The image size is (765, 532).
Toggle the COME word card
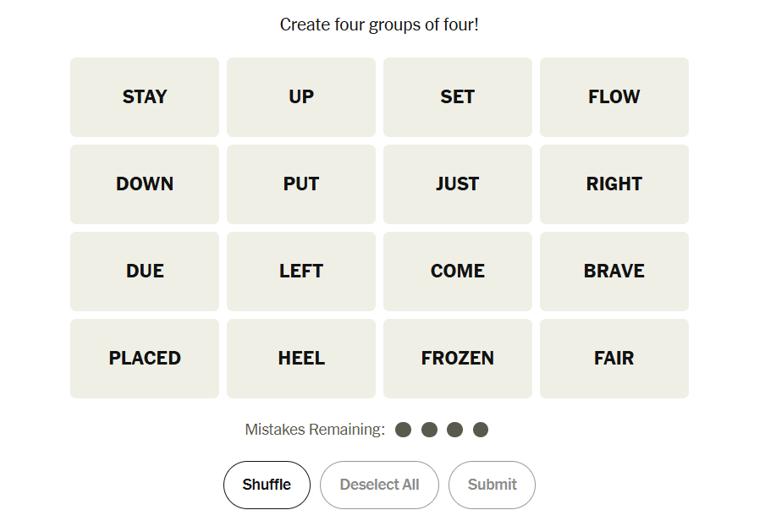point(458,271)
